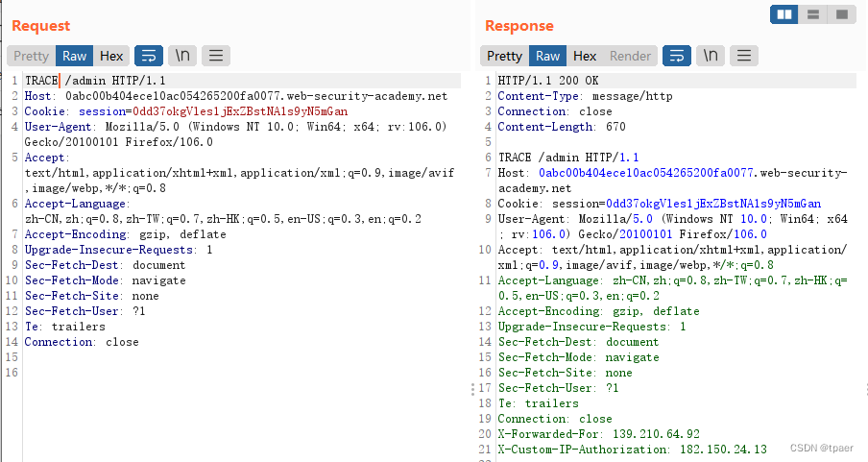Click the X-Custom-IP-Authorization response line
Viewport: 868px width, 462px height.
(x=632, y=450)
